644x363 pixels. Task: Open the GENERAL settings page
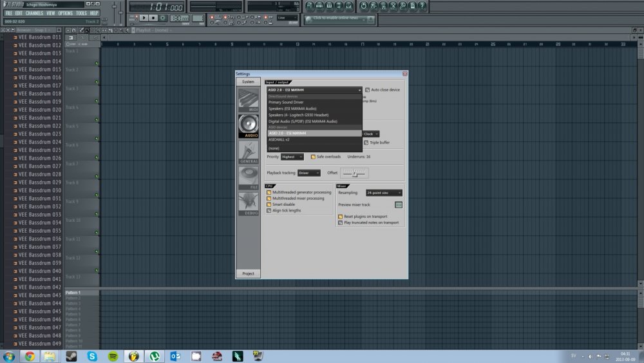pos(249,152)
